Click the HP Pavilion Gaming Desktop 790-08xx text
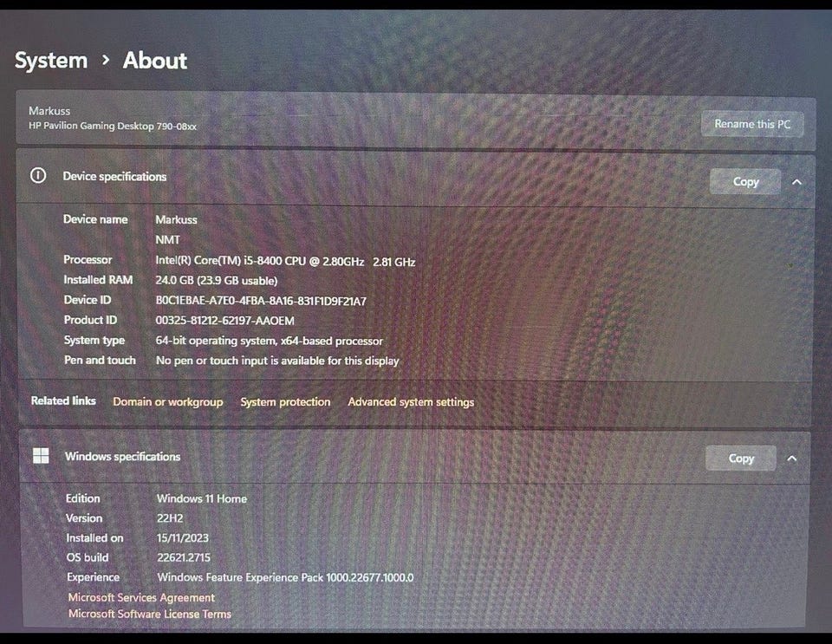 (x=113, y=127)
